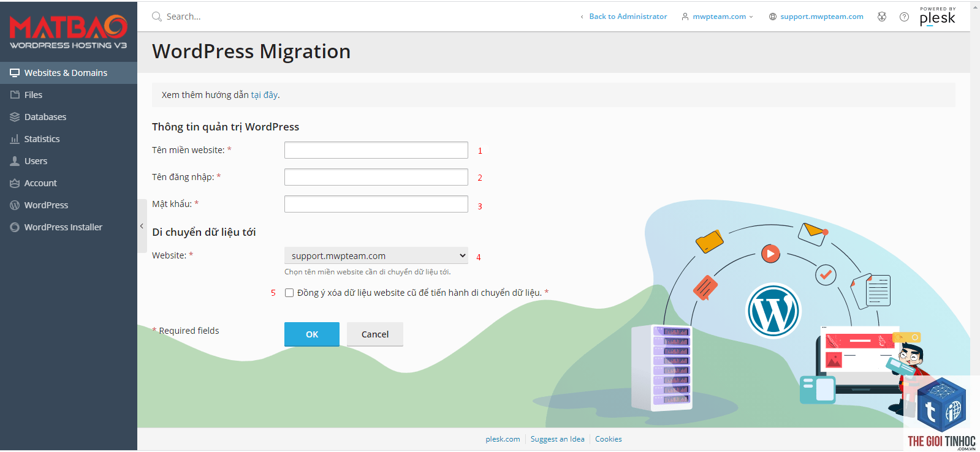Click the Files folder icon in sidebar
Screen dimensions: 980x452
[15, 95]
